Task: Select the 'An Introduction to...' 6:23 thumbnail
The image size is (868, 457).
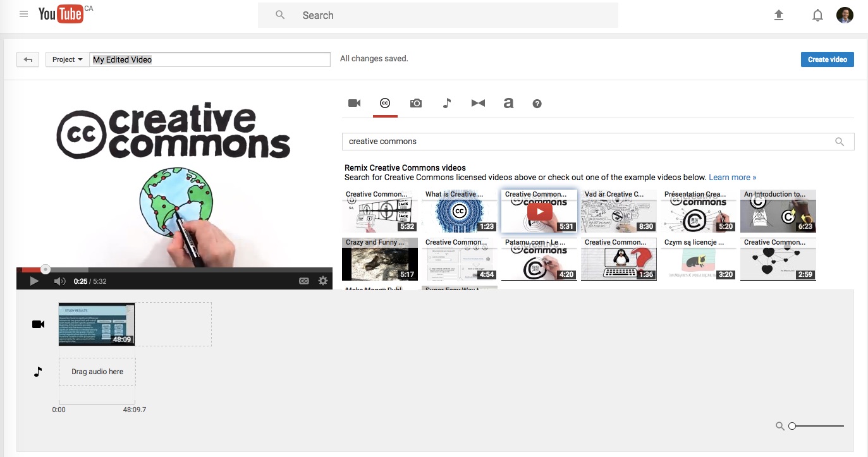Action: click(778, 211)
